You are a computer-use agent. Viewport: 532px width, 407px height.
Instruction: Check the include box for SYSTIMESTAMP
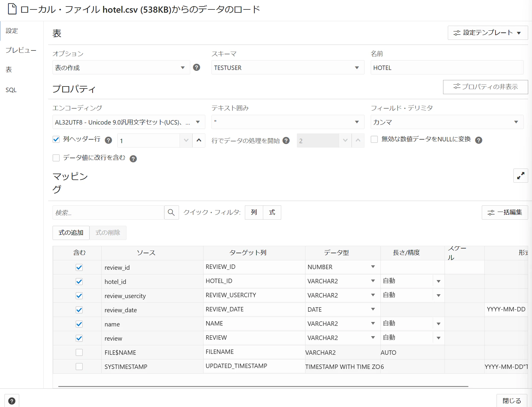(79, 367)
